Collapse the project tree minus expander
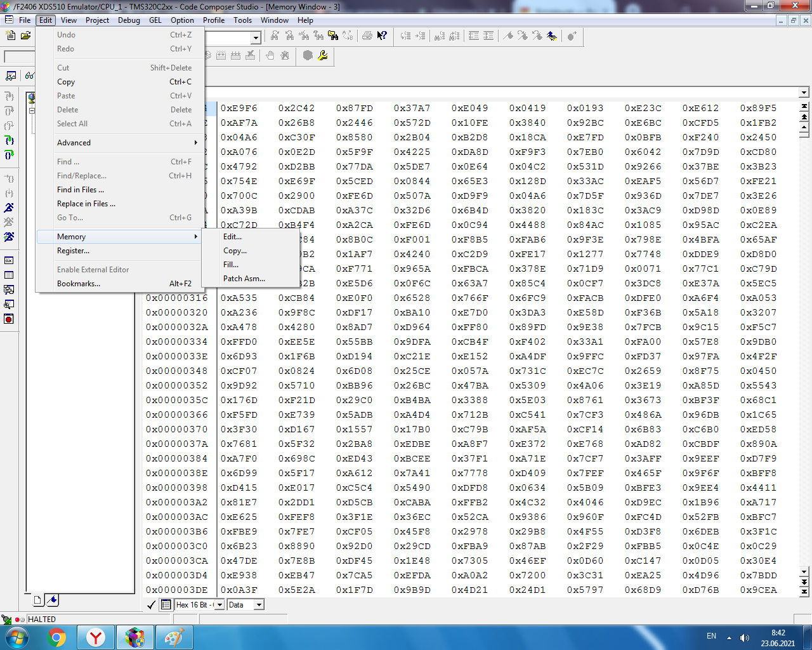 [32, 110]
